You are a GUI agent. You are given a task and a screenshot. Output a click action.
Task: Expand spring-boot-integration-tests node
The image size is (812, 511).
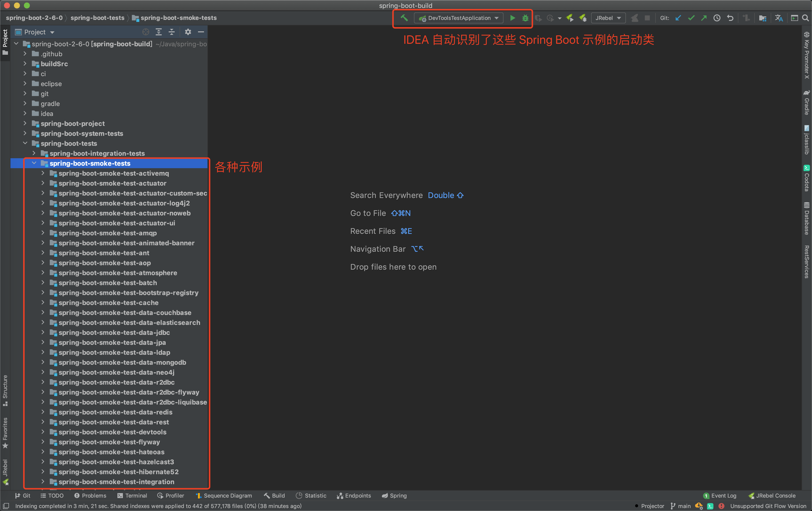point(34,153)
